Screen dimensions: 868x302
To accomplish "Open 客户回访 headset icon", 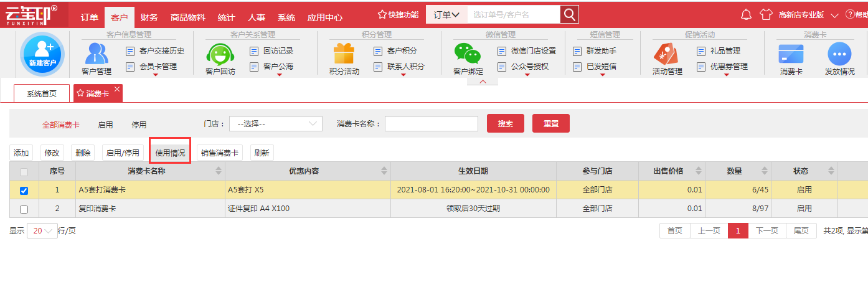I will 220,54.
